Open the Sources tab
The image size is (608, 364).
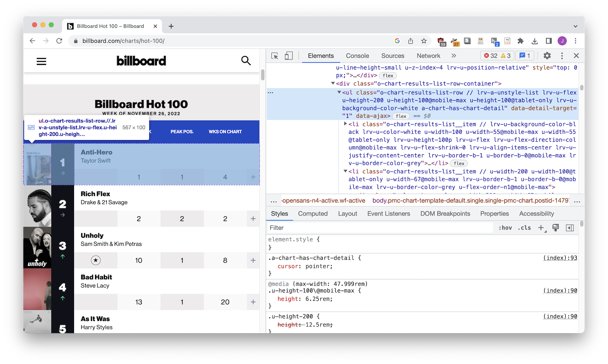[393, 56]
